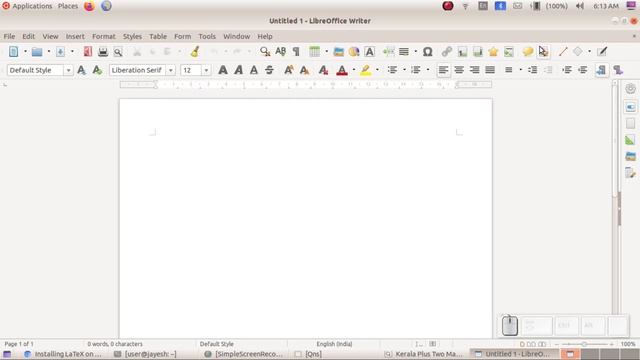Insert a bookmark star icon
This screenshot has width=640, height=360.
493,51
